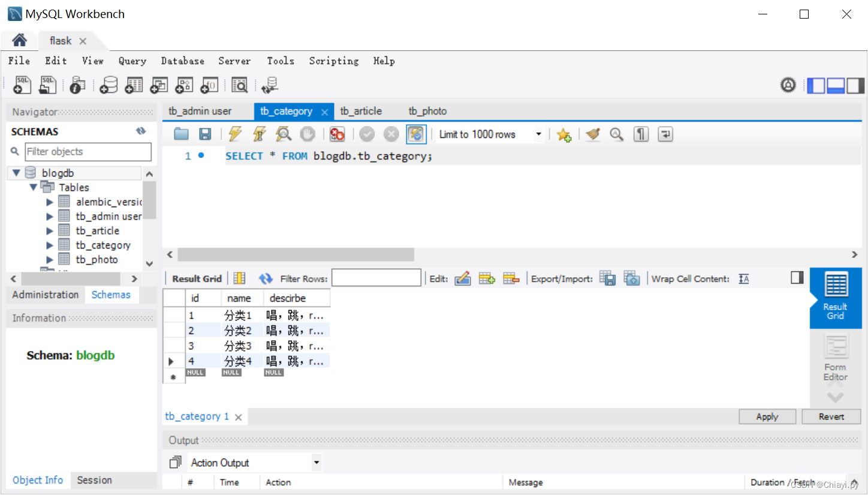This screenshot has width=868, height=495.
Task: Switch to the Administration tab
Action: click(x=46, y=295)
